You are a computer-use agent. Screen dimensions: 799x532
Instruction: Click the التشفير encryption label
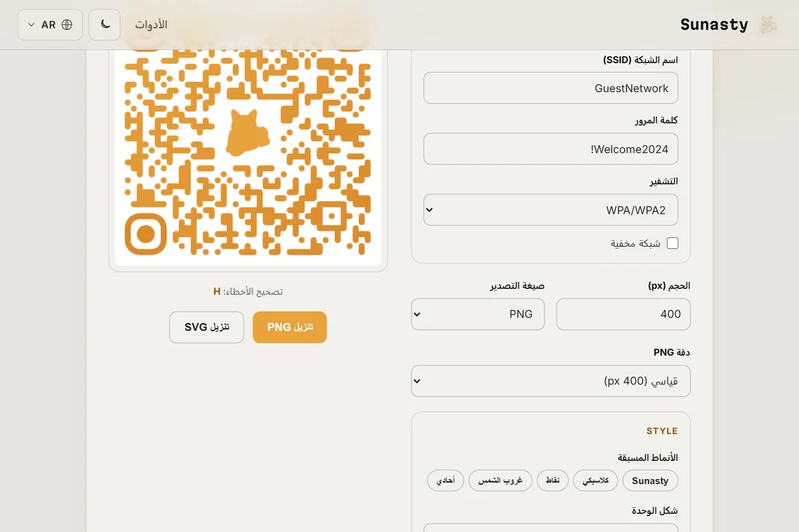pyautogui.click(x=664, y=181)
